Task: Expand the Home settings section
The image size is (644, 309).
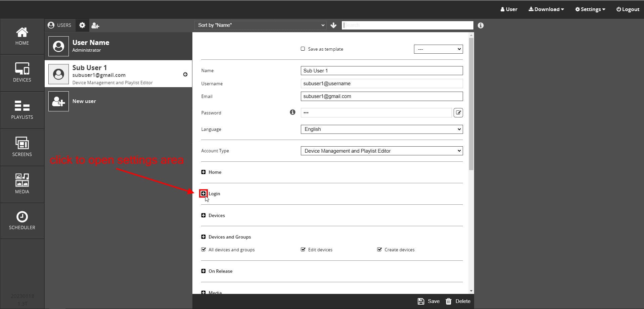Action: click(x=203, y=172)
